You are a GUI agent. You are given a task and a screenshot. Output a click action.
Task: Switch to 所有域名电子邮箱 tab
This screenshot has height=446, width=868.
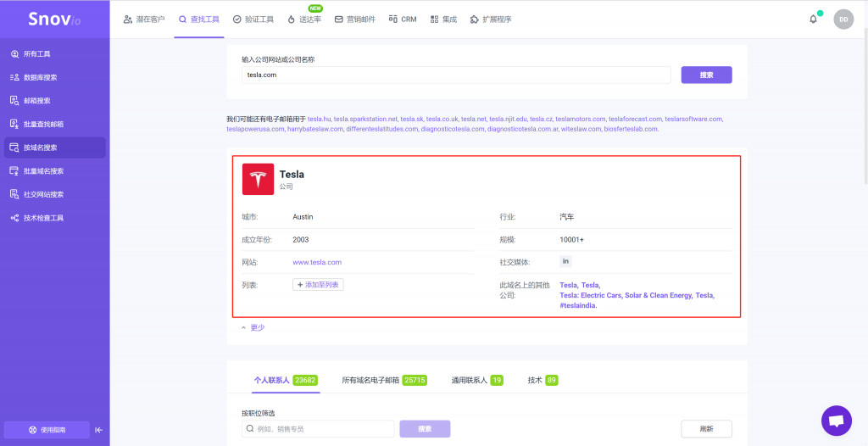(384, 381)
